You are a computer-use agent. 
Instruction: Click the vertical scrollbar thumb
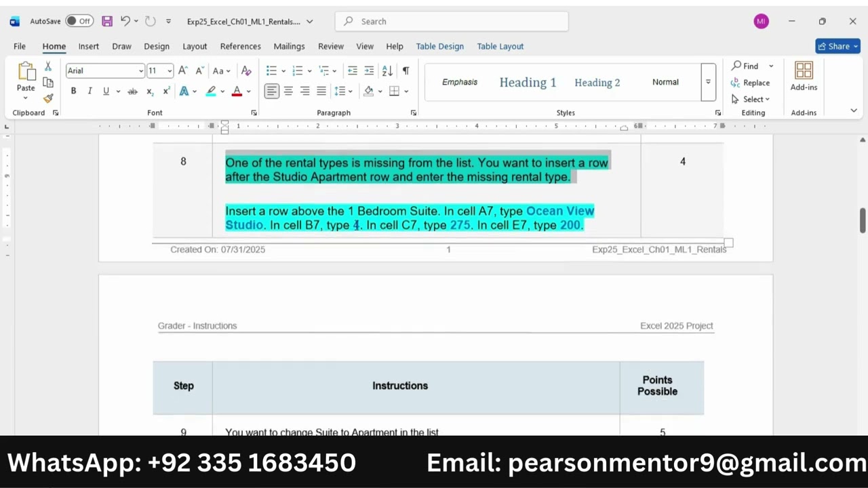[x=863, y=221]
